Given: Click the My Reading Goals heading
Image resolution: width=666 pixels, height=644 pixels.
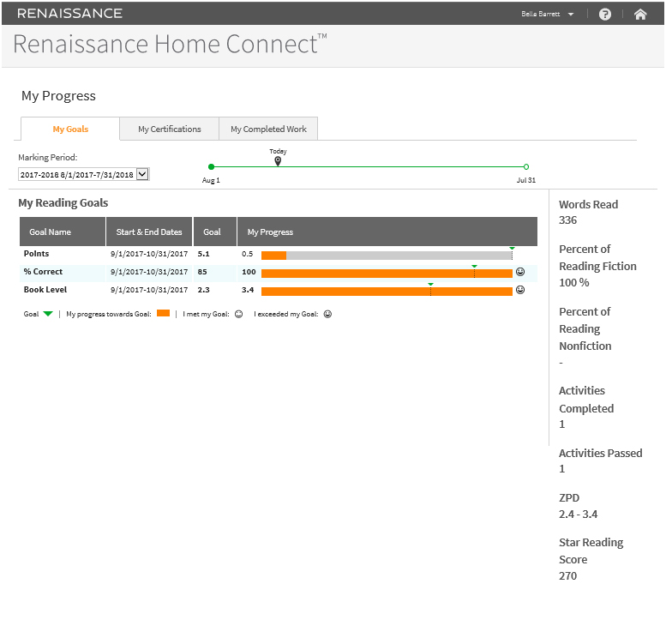Looking at the screenshot, I should click(63, 203).
